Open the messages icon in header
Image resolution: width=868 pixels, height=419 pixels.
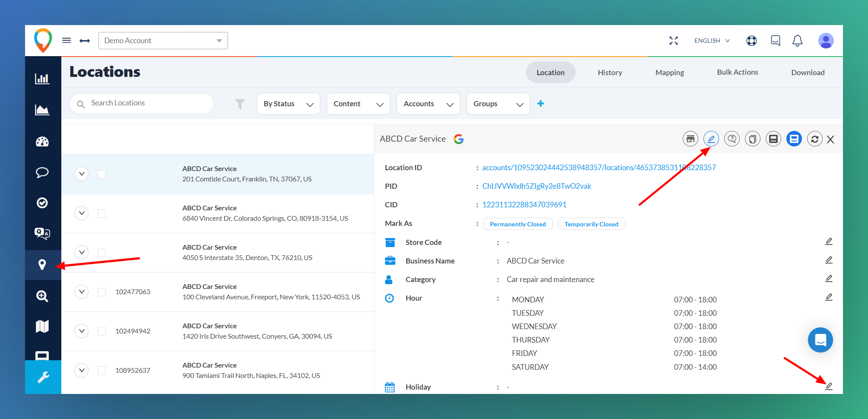point(776,41)
